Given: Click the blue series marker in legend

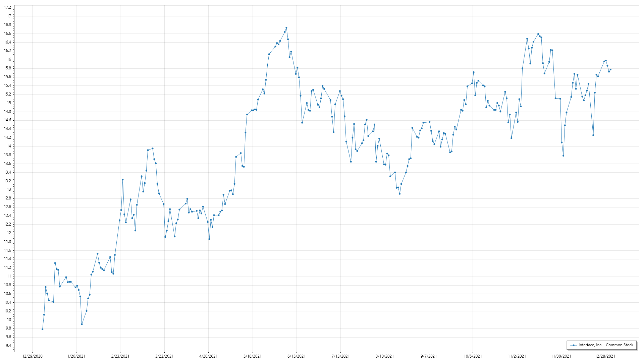Looking at the screenshot, I should (x=574, y=345).
